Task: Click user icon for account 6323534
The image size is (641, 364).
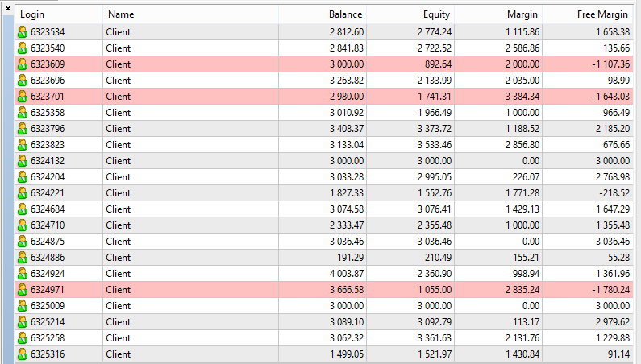Action: point(23,32)
